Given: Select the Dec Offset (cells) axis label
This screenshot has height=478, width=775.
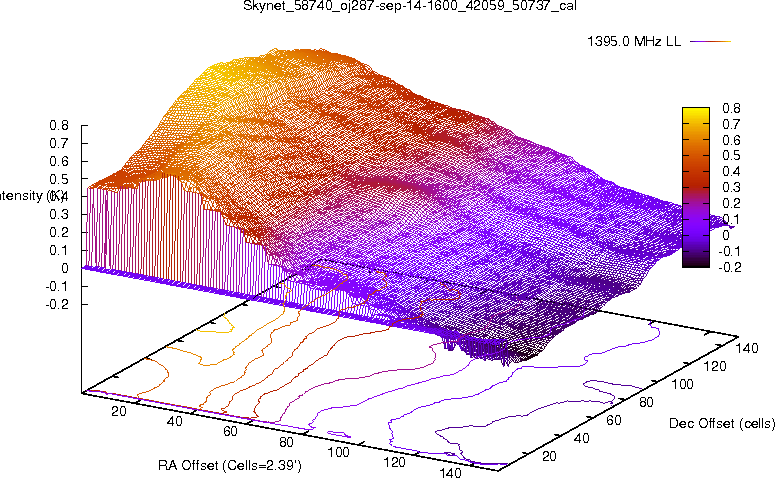Looking at the screenshot, I should pyautogui.click(x=722, y=424).
